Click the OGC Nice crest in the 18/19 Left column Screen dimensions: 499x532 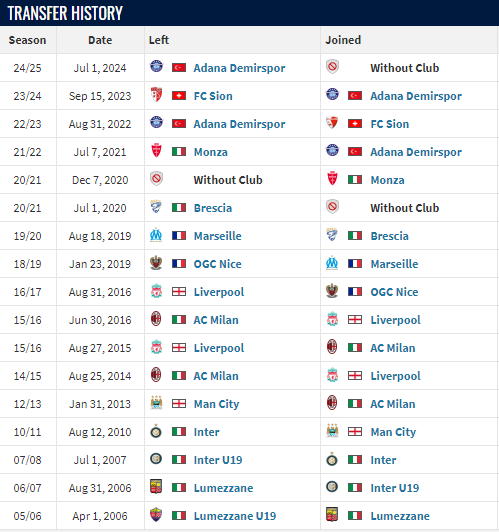[x=156, y=263]
